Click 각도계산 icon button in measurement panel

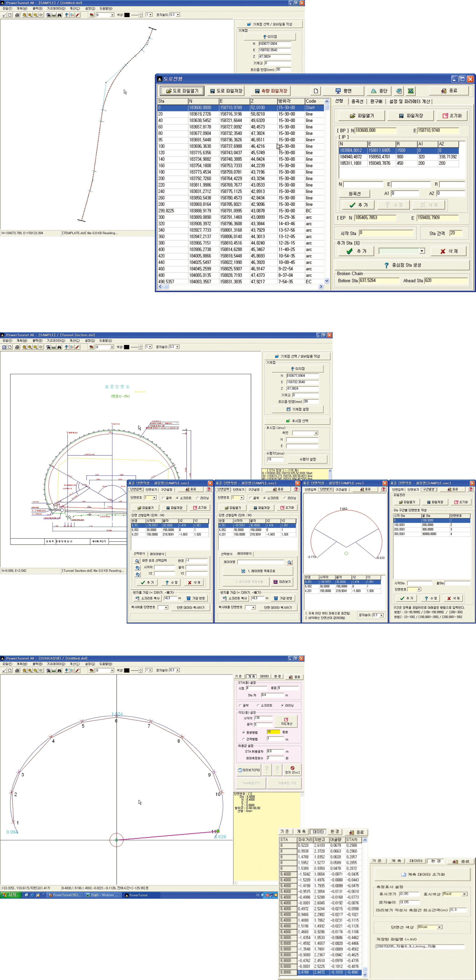click(286, 721)
